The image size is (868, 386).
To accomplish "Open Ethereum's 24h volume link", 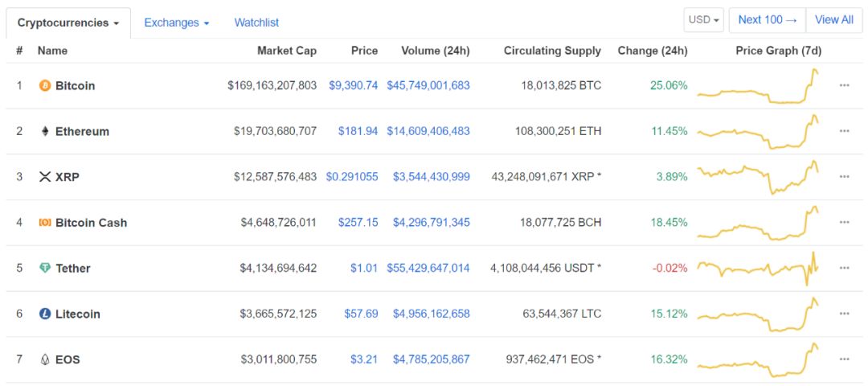I will 428,131.
